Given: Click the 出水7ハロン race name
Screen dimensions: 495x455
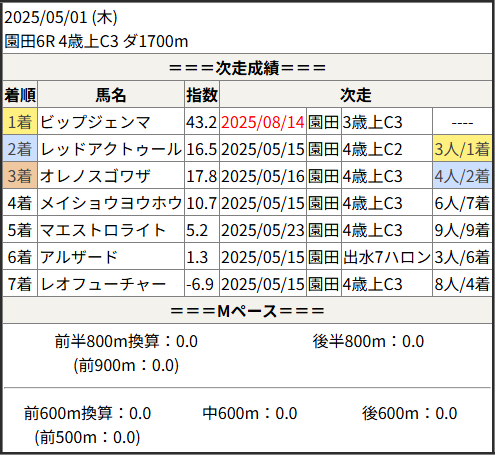Looking at the screenshot, I should click(387, 257).
